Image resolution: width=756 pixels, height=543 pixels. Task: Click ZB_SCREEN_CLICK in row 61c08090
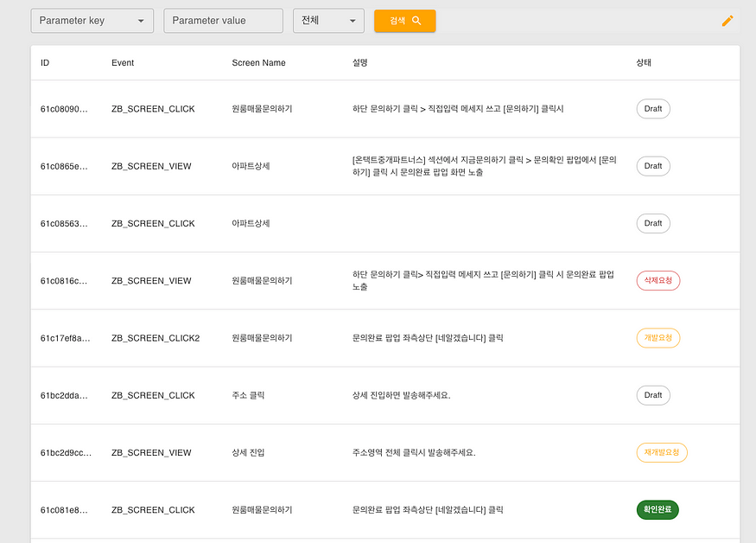point(153,109)
